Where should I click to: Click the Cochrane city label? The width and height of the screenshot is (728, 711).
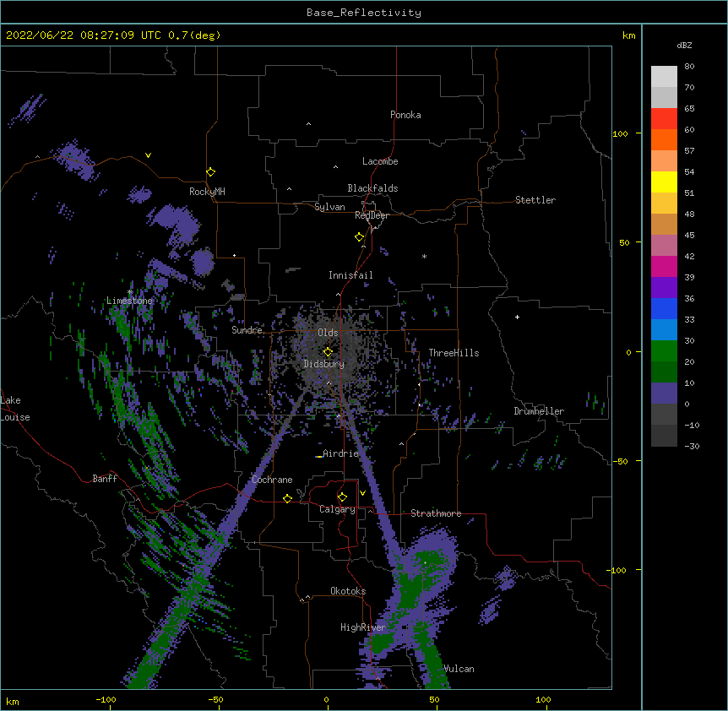(272, 480)
